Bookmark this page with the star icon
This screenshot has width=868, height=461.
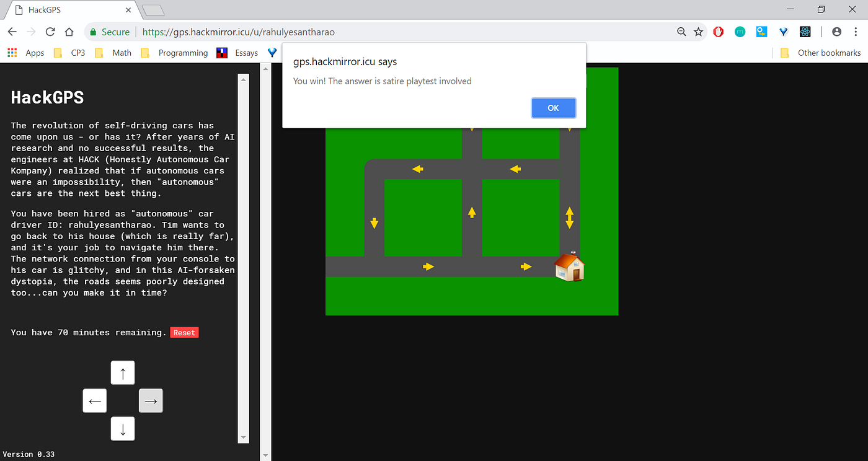coord(699,32)
